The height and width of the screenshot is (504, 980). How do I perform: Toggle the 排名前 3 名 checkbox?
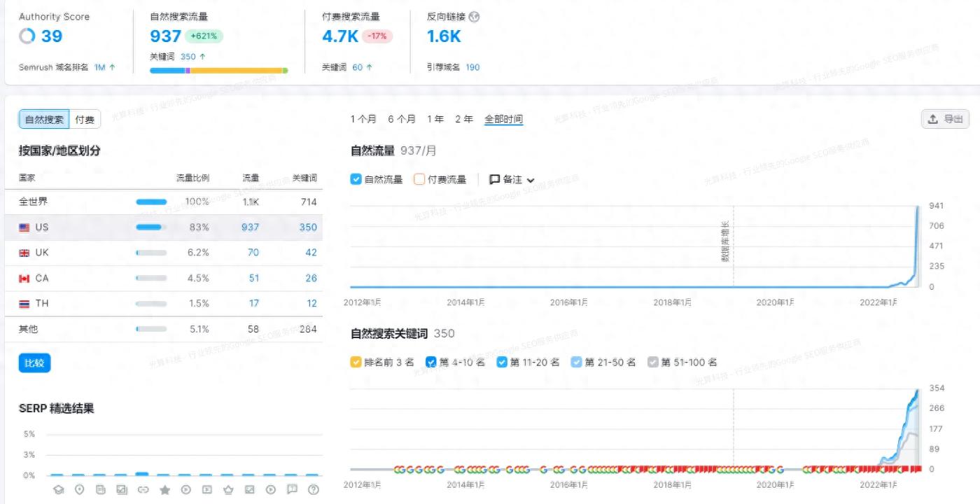(356, 362)
